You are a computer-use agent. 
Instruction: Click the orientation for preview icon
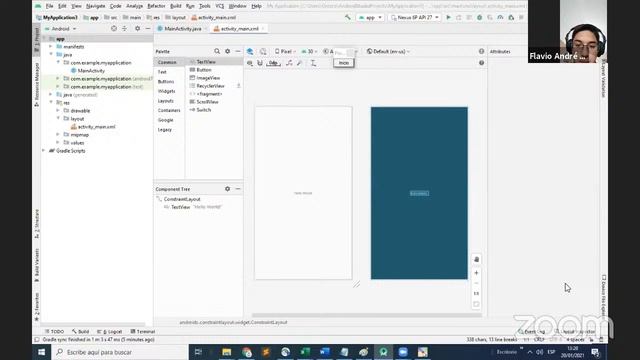[x=263, y=51]
